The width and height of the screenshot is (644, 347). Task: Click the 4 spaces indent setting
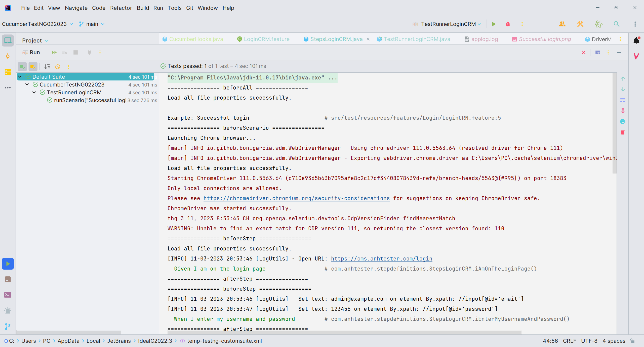click(614, 341)
